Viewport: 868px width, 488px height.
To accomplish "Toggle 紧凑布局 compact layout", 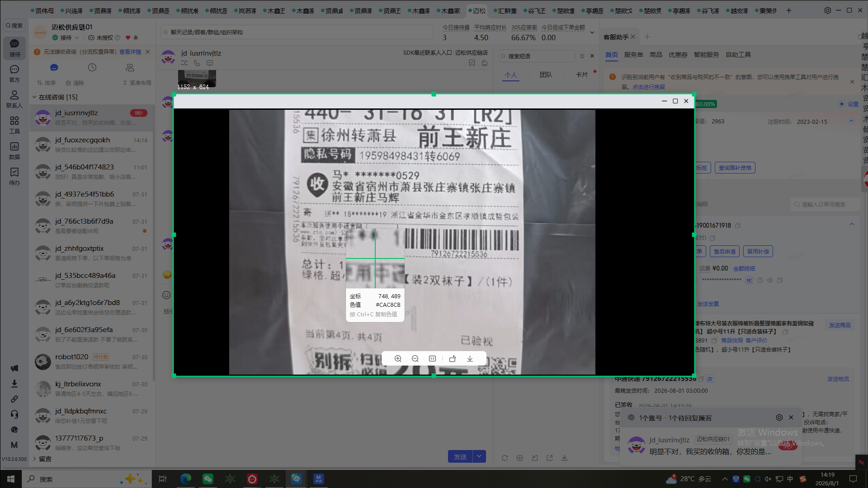I will [137, 83].
